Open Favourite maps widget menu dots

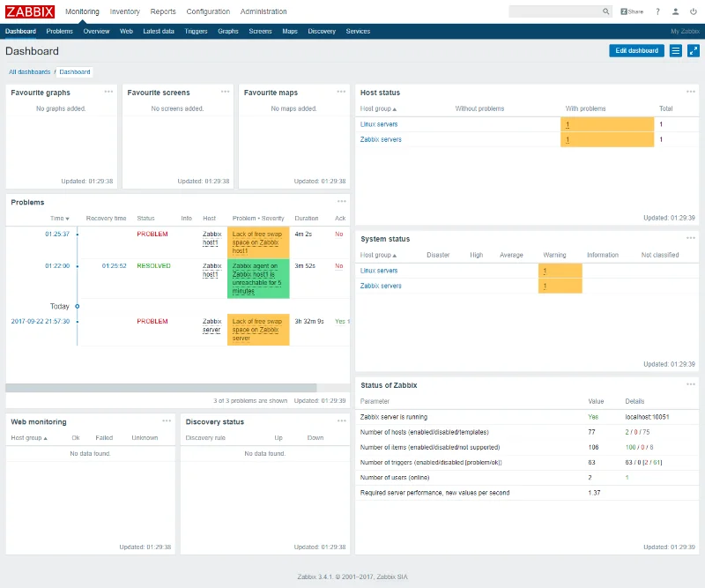tap(341, 92)
